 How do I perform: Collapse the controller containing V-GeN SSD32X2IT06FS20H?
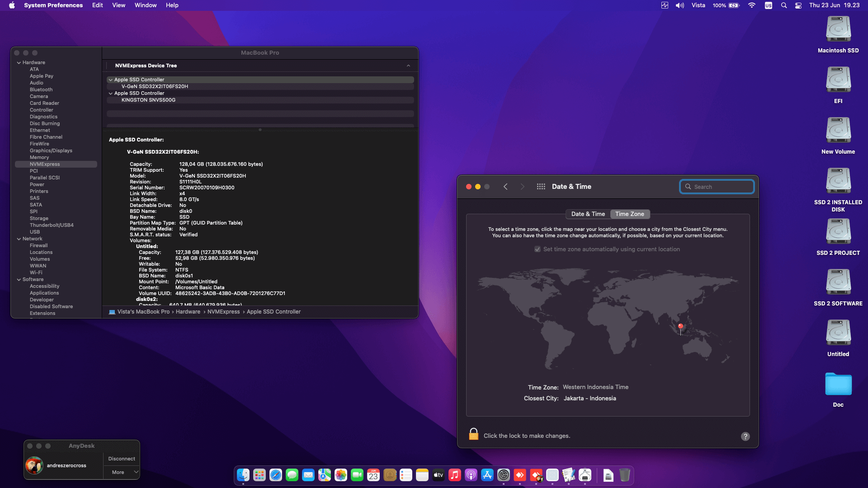tap(111, 80)
